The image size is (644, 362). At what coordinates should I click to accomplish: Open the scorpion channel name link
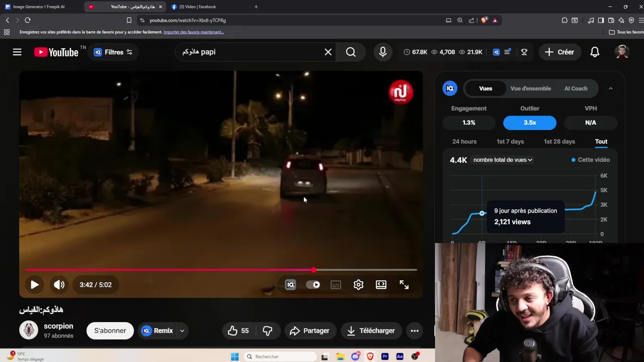coord(58,326)
